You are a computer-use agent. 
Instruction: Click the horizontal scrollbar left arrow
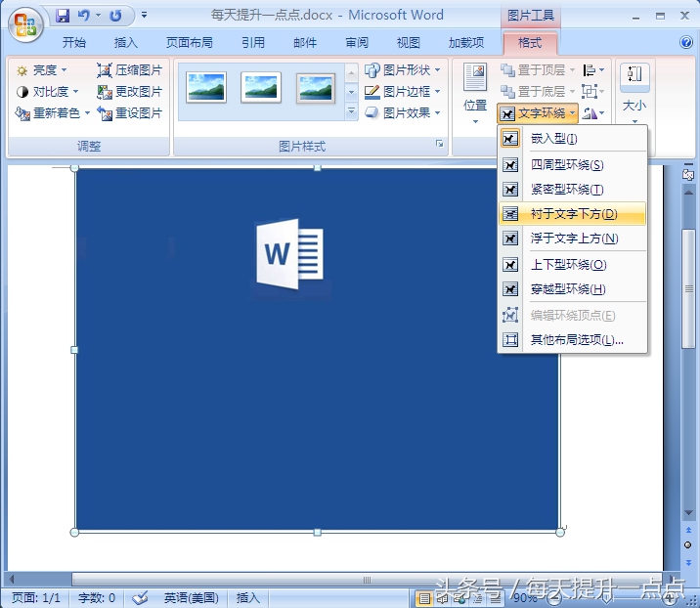click(x=12, y=579)
